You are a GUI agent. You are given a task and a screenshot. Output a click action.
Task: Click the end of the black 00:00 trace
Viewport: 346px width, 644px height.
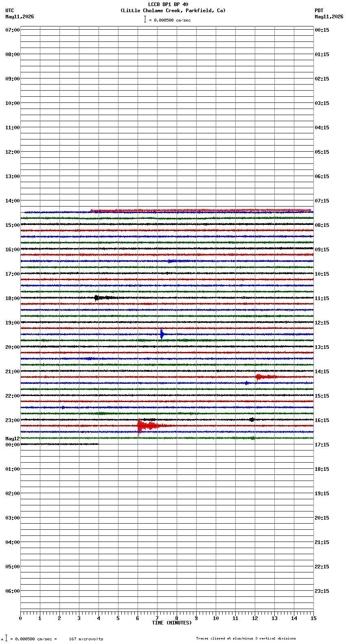pyautogui.click(x=98, y=444)
